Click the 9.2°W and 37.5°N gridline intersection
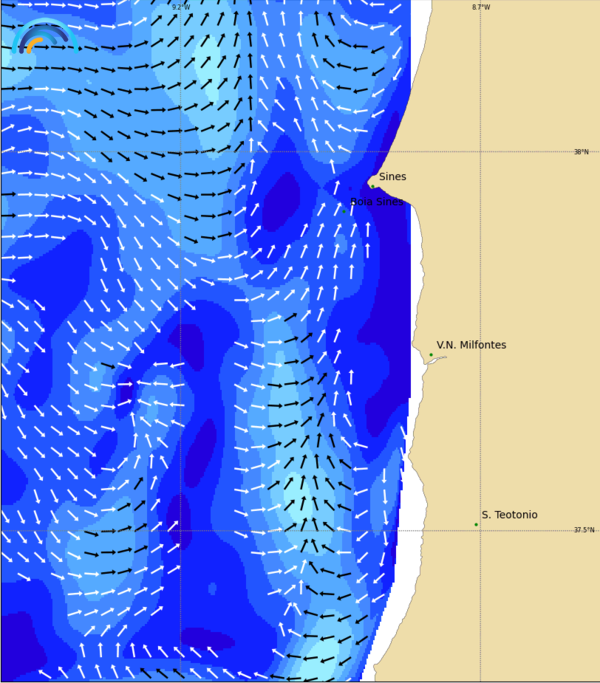This screenshot has width=600, height=683. (x=180, y=530)
